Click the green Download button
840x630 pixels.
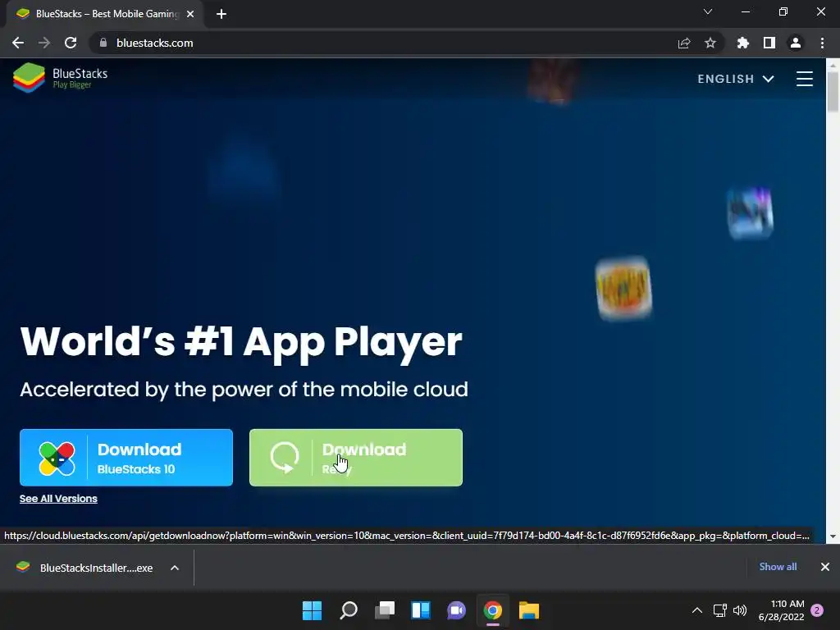pyautogui.click(x=356, y=458)
